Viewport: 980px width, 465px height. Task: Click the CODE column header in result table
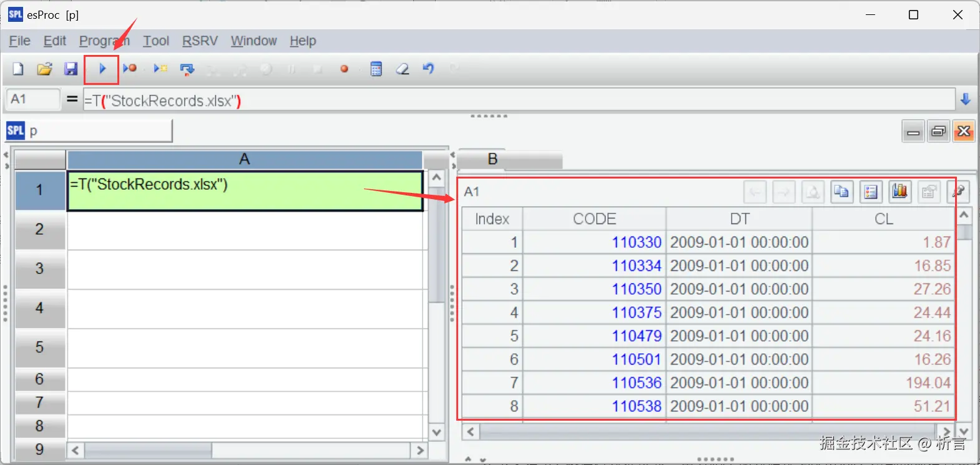click(x=594, y=219)
